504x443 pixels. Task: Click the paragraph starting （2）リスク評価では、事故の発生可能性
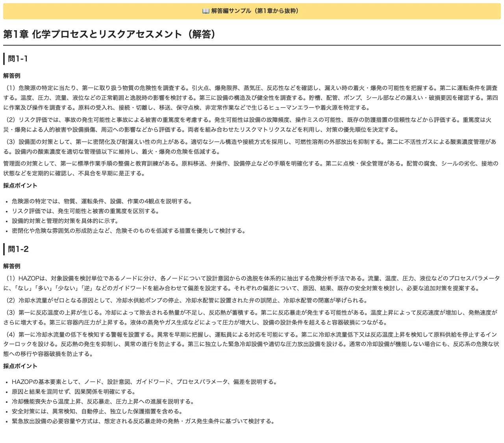252,125
